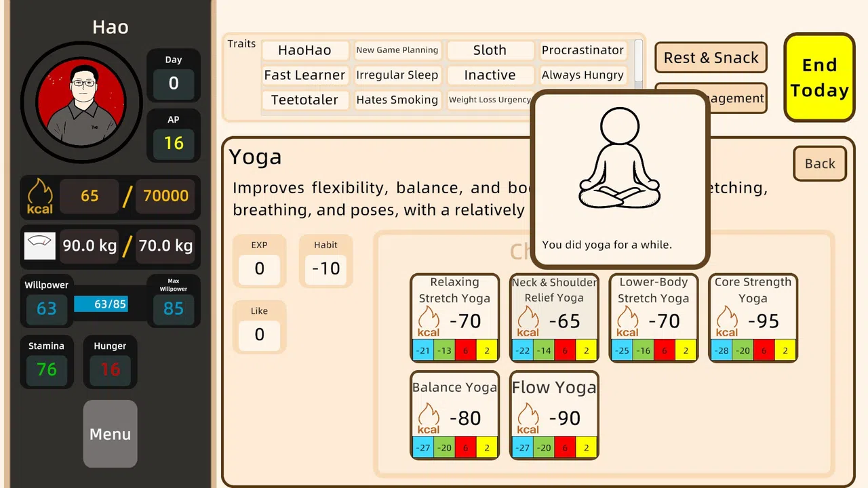
Task: Click the AP value 16
Action: pos(174,143)
